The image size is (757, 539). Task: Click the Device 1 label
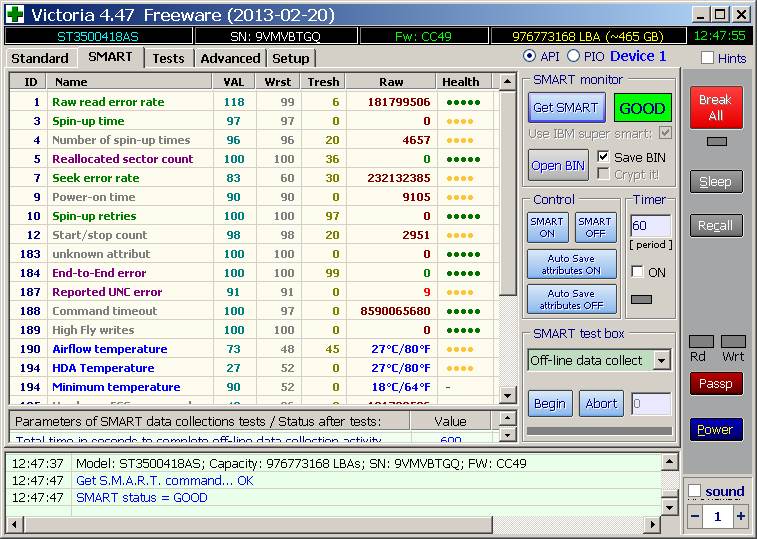coord(638,56)
